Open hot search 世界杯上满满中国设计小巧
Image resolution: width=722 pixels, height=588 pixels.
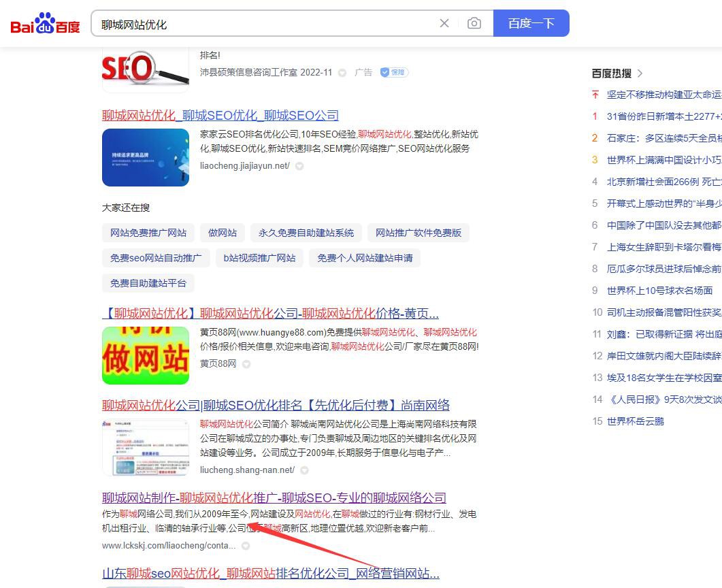[x=664, y=160]
